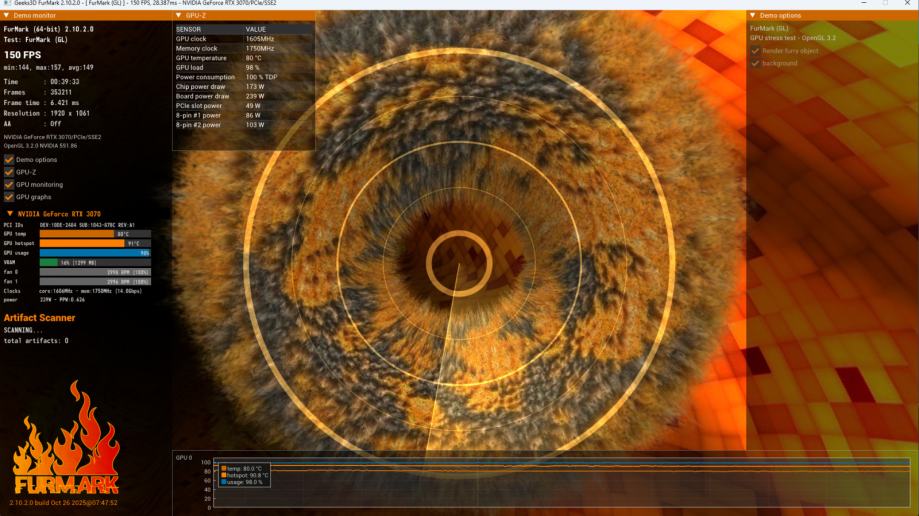The width and height of the screenshot is (919, 516).
Task: Click the fan 0 RPM bar
Action: [95, 272]
